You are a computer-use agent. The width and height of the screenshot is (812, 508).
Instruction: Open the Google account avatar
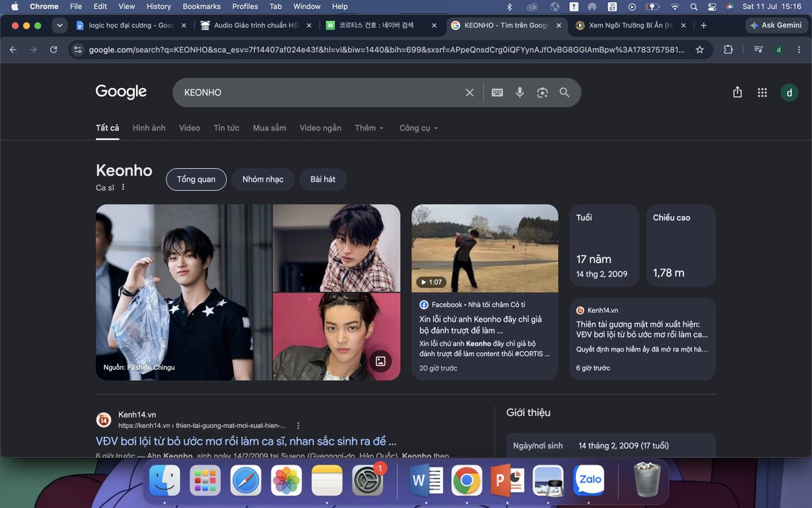click(789, 93)
